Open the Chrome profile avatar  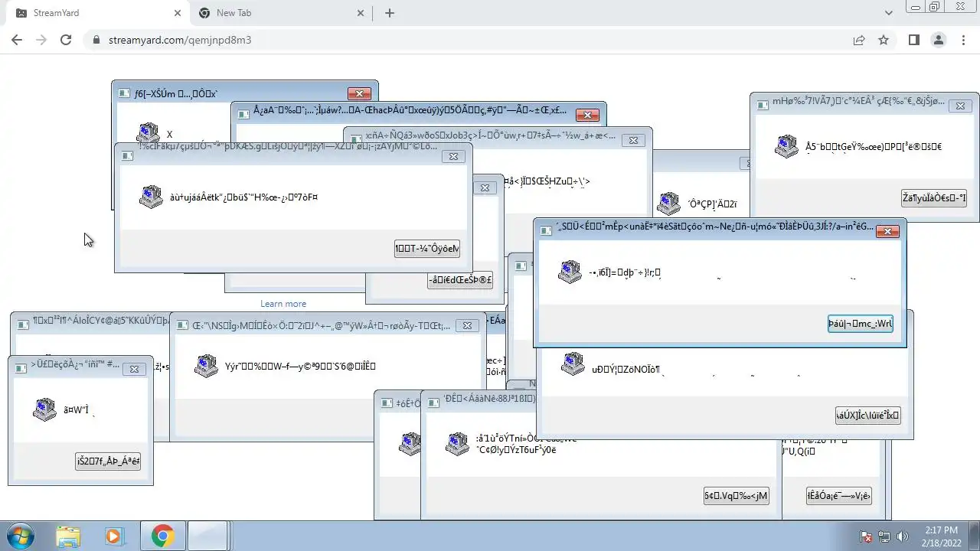(939, 40)
